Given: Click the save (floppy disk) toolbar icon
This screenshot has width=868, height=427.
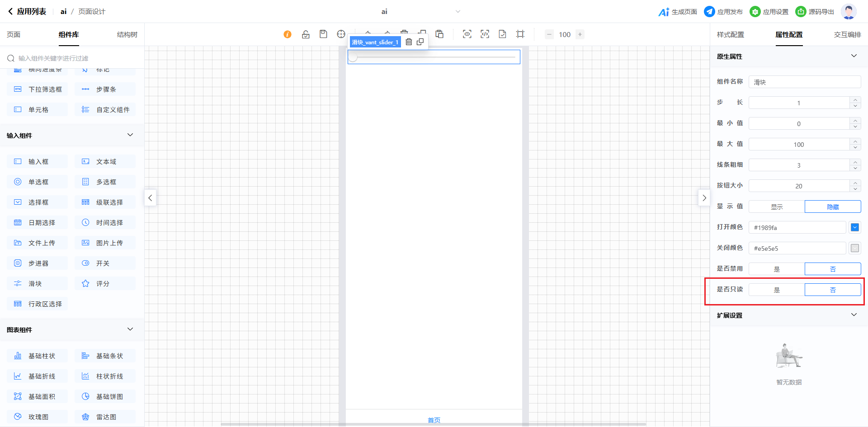Looking at the screenshot, I should tap(323, 34).
